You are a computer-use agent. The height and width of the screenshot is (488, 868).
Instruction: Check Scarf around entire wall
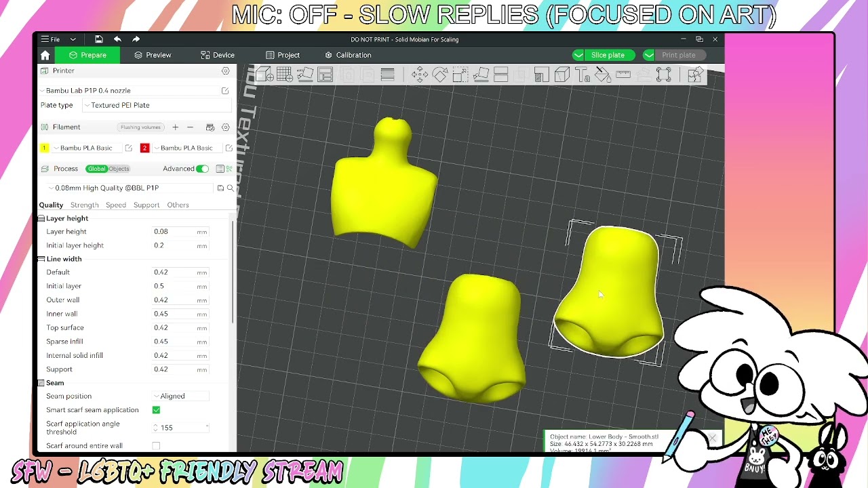[156, 446]
